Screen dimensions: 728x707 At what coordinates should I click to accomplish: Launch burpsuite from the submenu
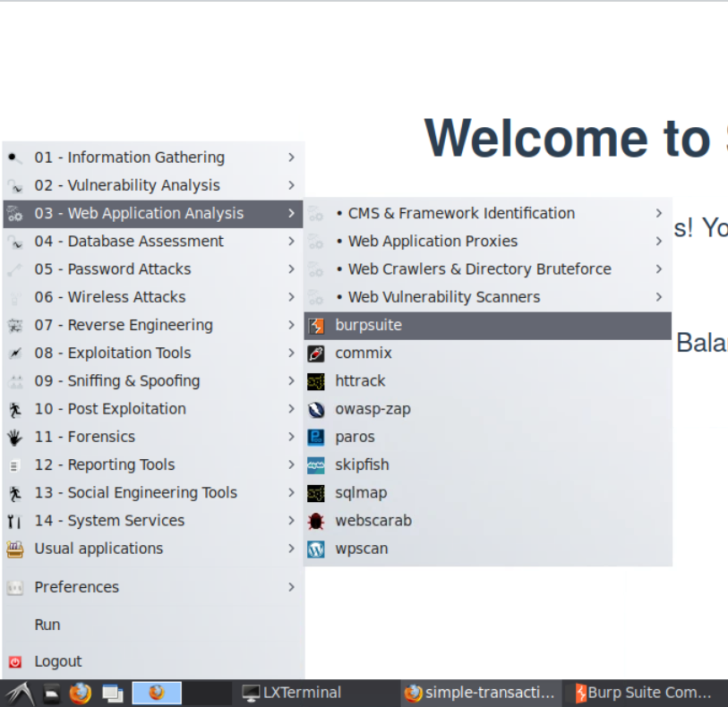(x=487, y=325)
